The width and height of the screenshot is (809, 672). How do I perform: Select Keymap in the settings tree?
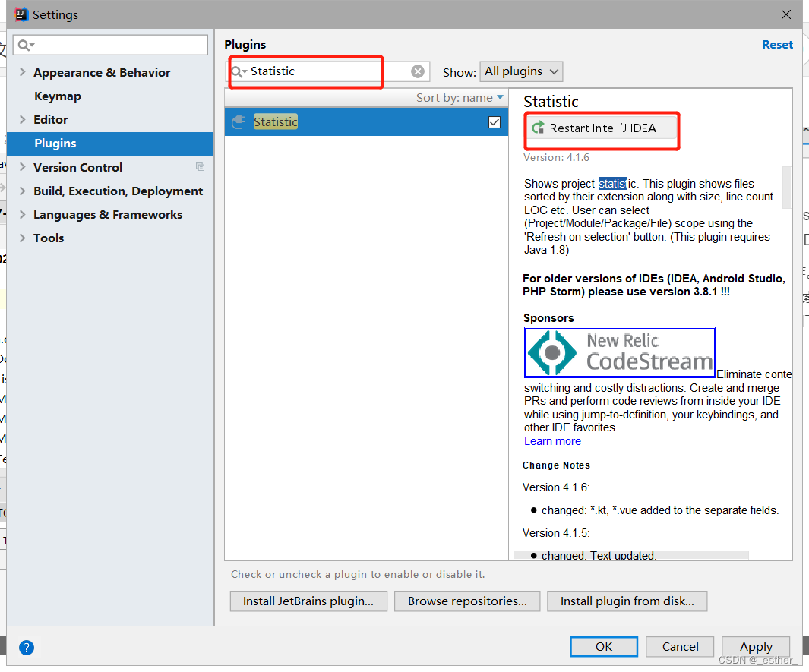pyautogui.click(x=57, y=96)
